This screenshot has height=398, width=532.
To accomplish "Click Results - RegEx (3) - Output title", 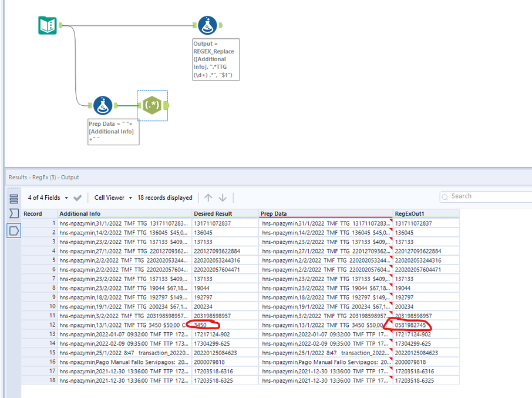I will click(x=44, y=178).
